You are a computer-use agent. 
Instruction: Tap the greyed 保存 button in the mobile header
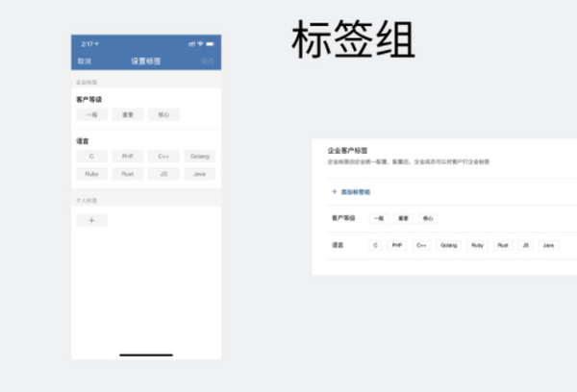[208, 61]
